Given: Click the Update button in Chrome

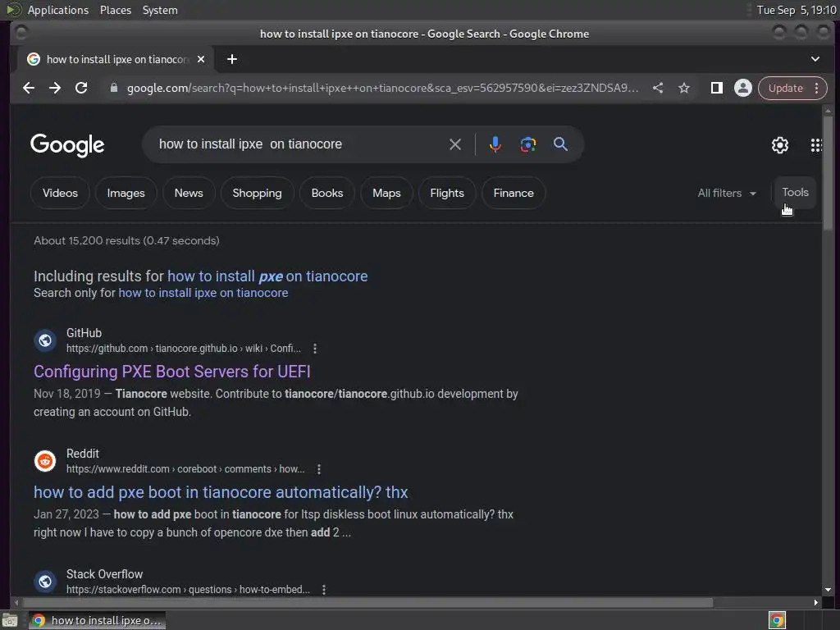Looking at the screenshot, I should point(786,88).
